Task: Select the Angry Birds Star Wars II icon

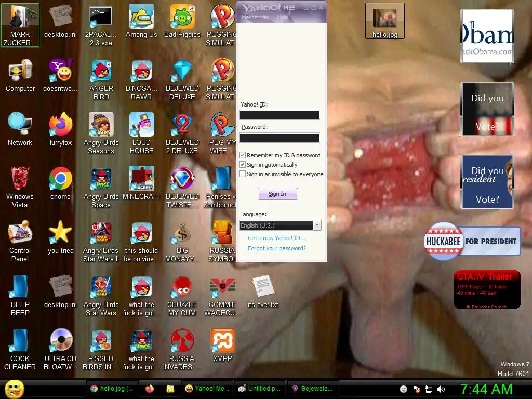Action: [x=101, y=241]
